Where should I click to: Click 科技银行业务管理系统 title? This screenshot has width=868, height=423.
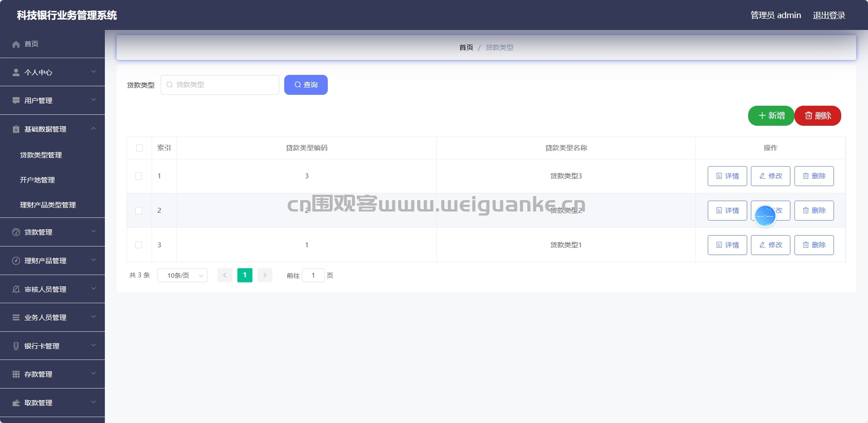[x=67, y=15]
